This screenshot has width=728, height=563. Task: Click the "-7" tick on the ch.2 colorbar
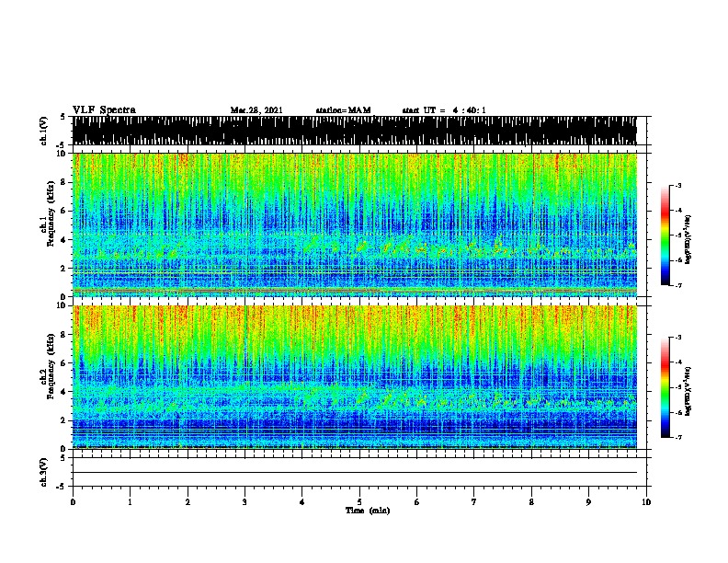(x=677, y=437)
